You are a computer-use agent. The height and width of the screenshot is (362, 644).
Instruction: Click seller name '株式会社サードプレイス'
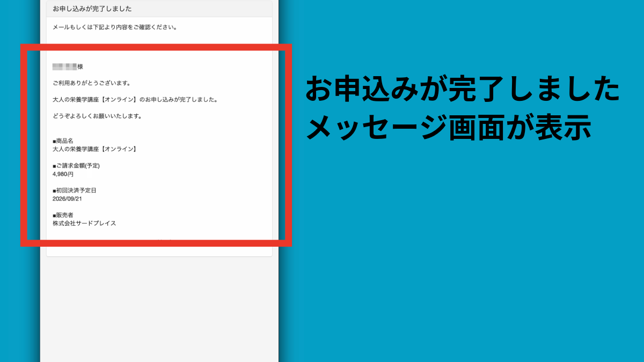(x=84, y=223)
